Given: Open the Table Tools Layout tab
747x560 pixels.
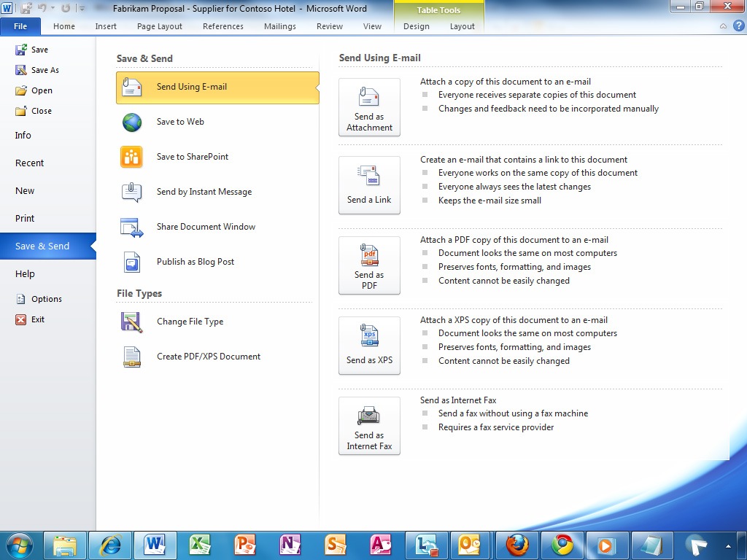Looking at the screenshot, I should point(462,26).
